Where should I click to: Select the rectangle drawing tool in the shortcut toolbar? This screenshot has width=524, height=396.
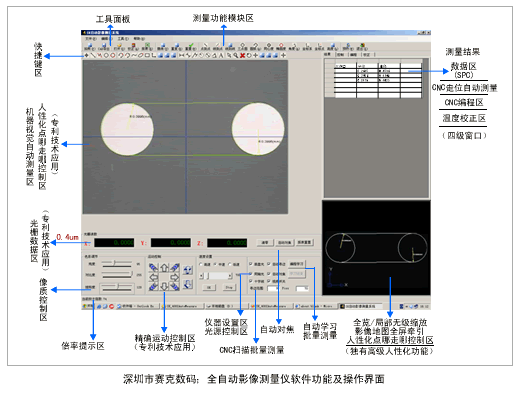pos(147,55)
